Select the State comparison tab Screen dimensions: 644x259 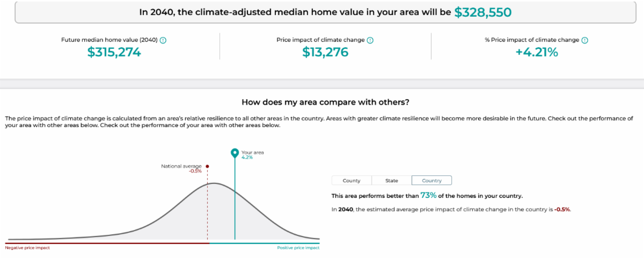coord(392,181)
